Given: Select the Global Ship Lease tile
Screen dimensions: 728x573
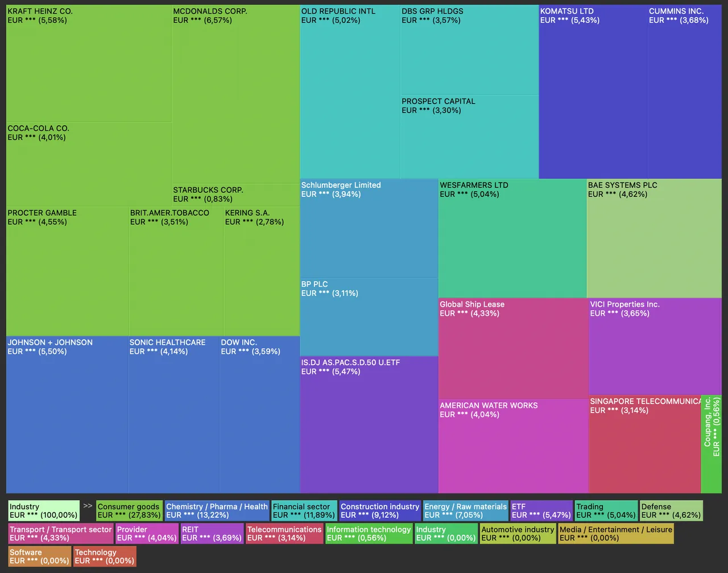Looking at the screenshot, I should (514, 349).
